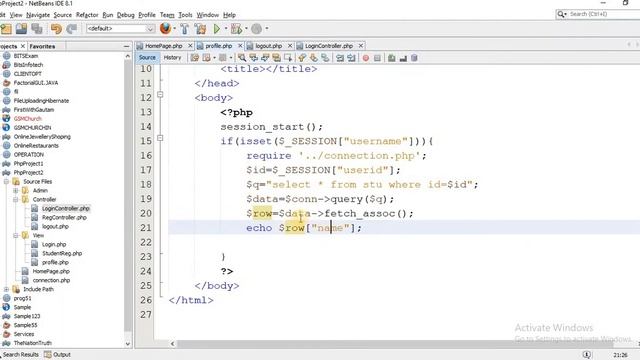Viewport: 640px width, 360px height.
Task: Click Shift Line Left icon
Action: pyautogui.click(x=340, y=58)
